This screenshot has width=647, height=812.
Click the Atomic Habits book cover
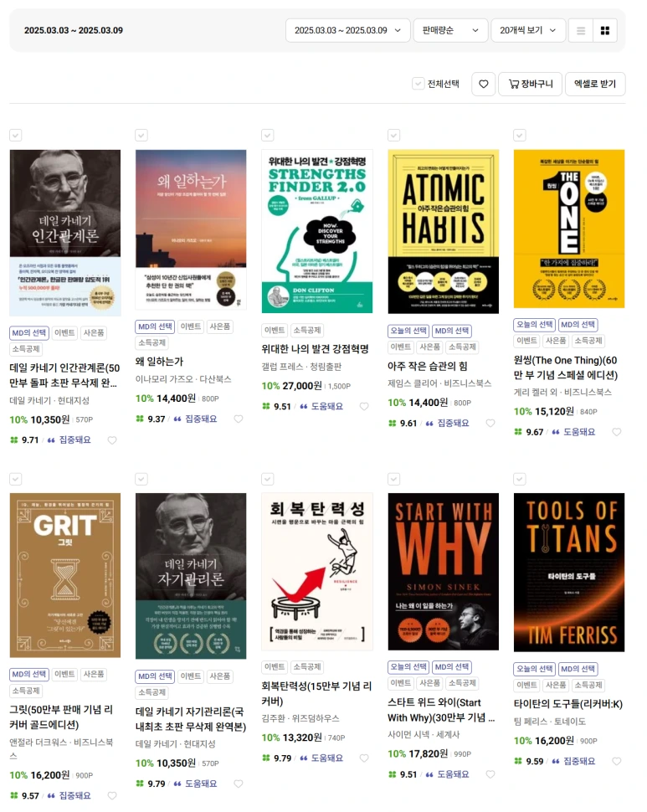(443, 232)
